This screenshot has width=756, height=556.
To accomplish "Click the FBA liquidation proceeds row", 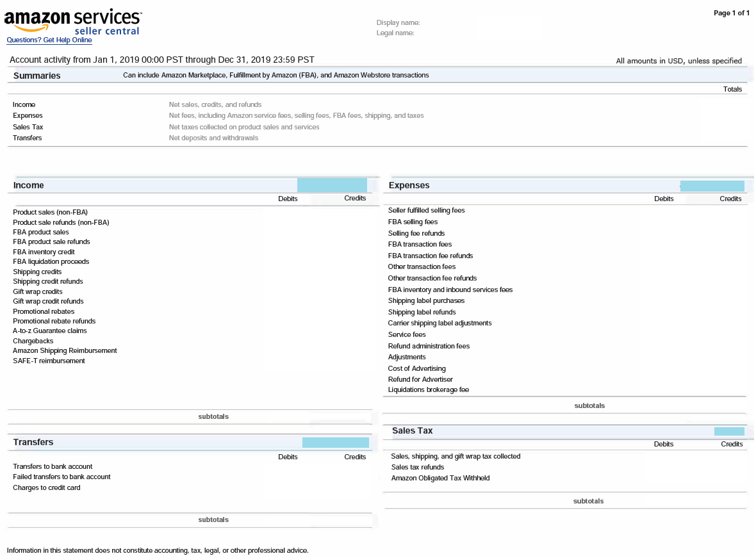I will pos(51,261).
